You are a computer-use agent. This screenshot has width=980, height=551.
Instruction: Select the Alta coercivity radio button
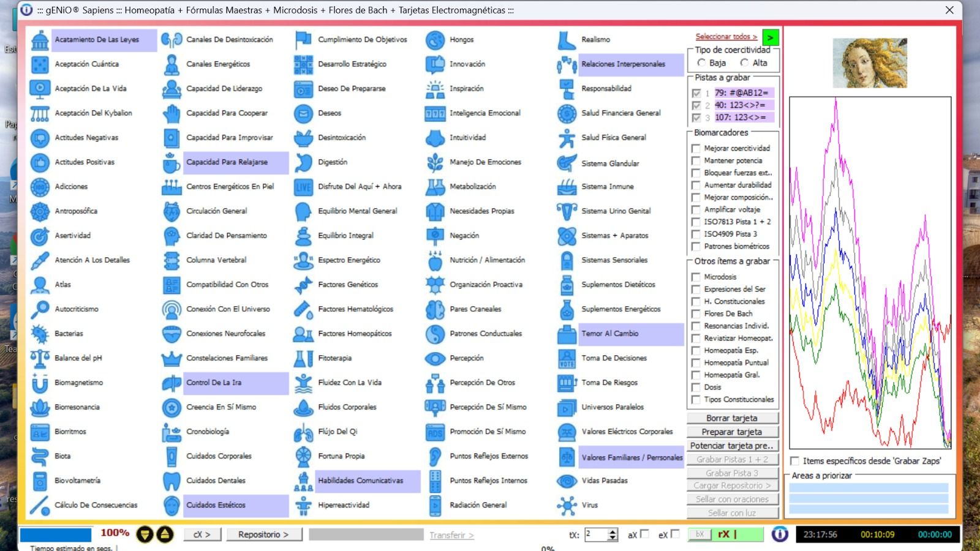(744, 62)
